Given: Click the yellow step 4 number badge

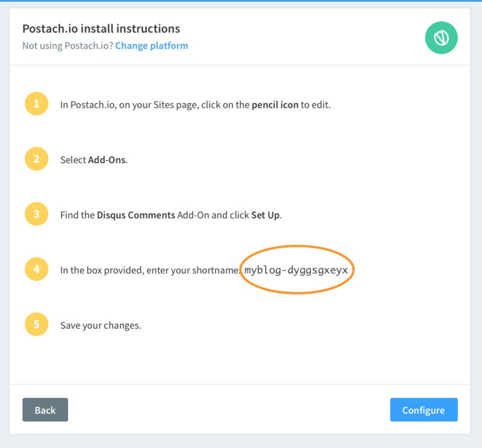Looking at the screenshot, I should pos(37,269).
